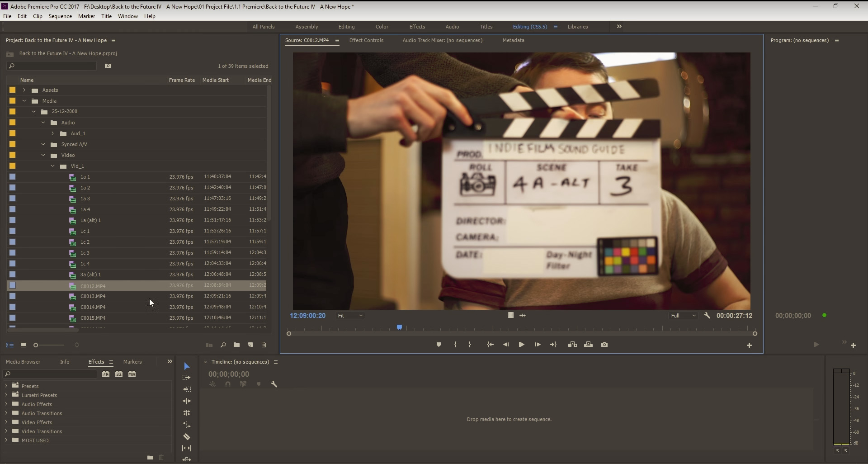
Task: Play the C0012.MP4 source clip
Action: [x=521, y=345]
